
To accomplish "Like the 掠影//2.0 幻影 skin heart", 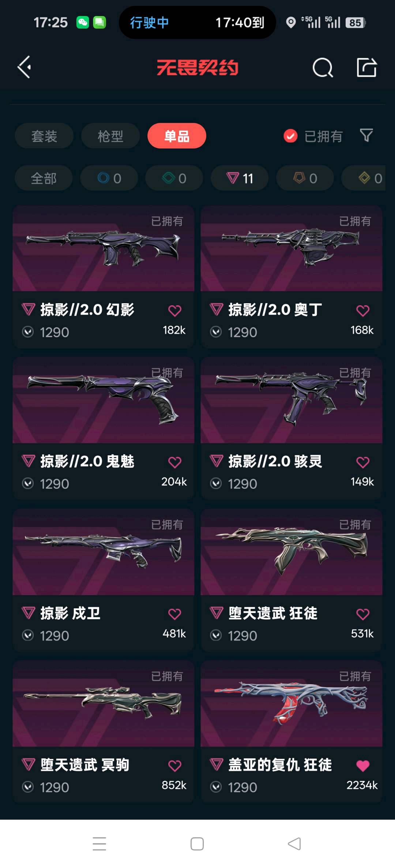I will 174,311.
